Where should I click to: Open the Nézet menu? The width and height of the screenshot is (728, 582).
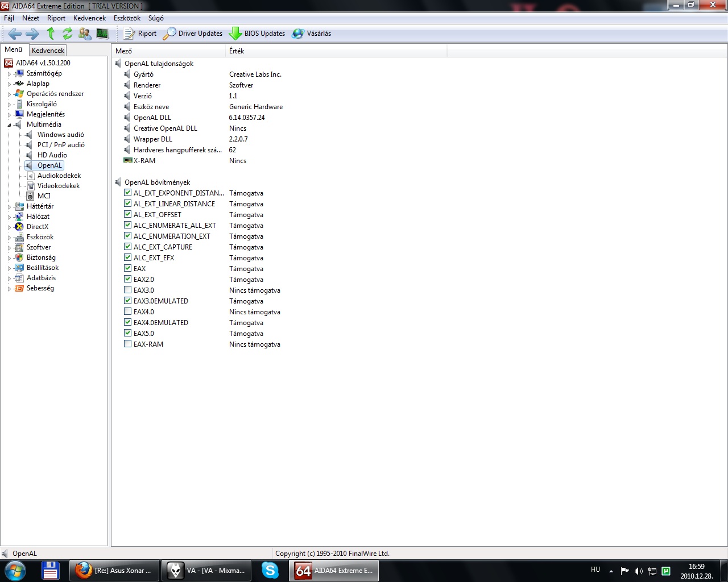[31, 18]
